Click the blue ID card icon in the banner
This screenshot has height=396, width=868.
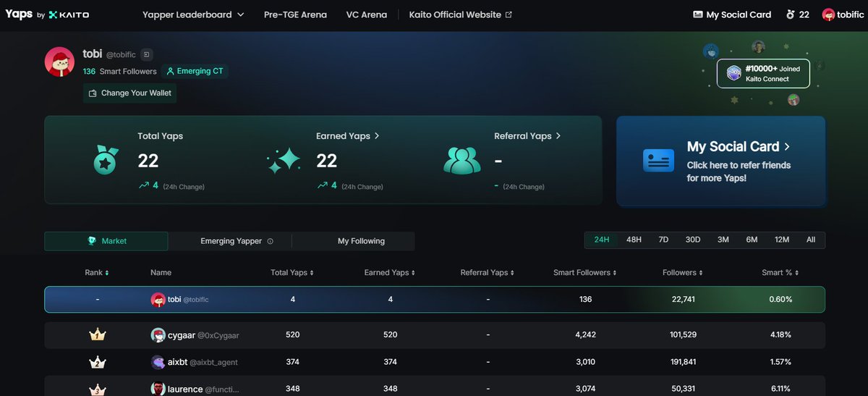click(x=658, y=160)
